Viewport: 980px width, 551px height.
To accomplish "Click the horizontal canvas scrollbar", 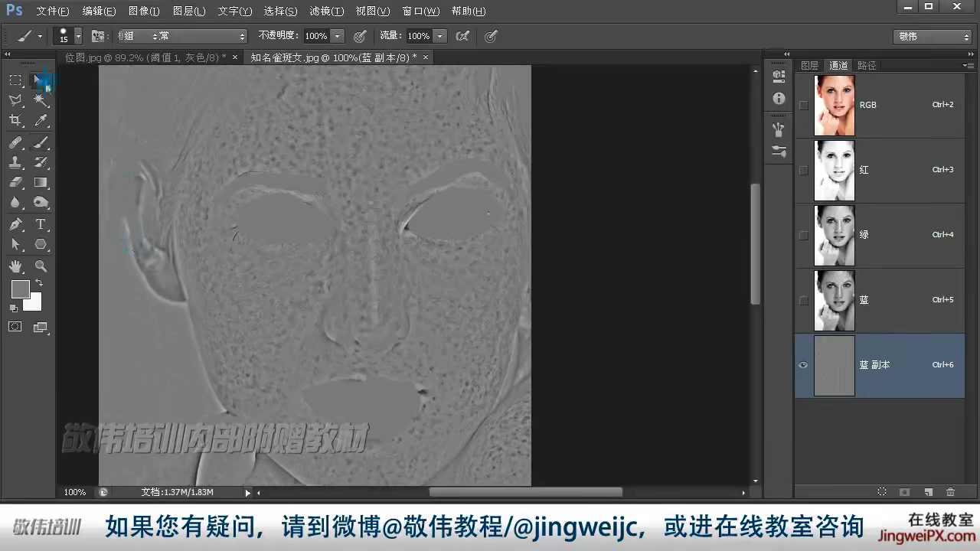I will pos(525,493).
